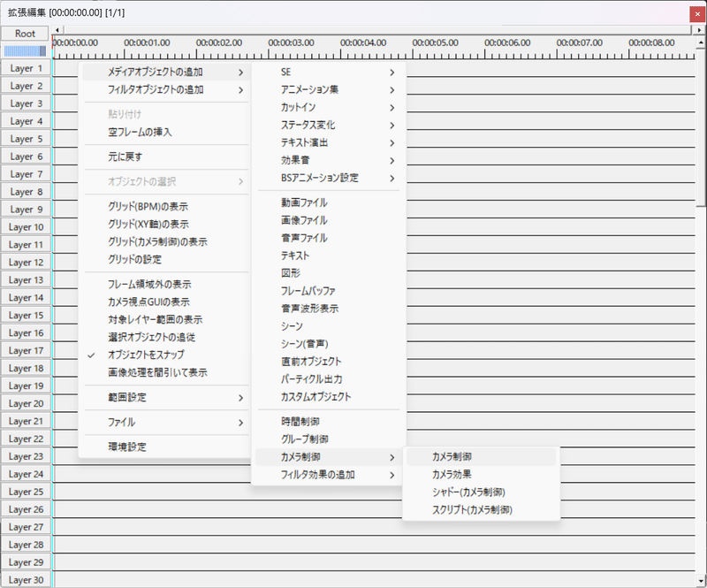
Task: Add 図形 shape object
Action: 329,273
